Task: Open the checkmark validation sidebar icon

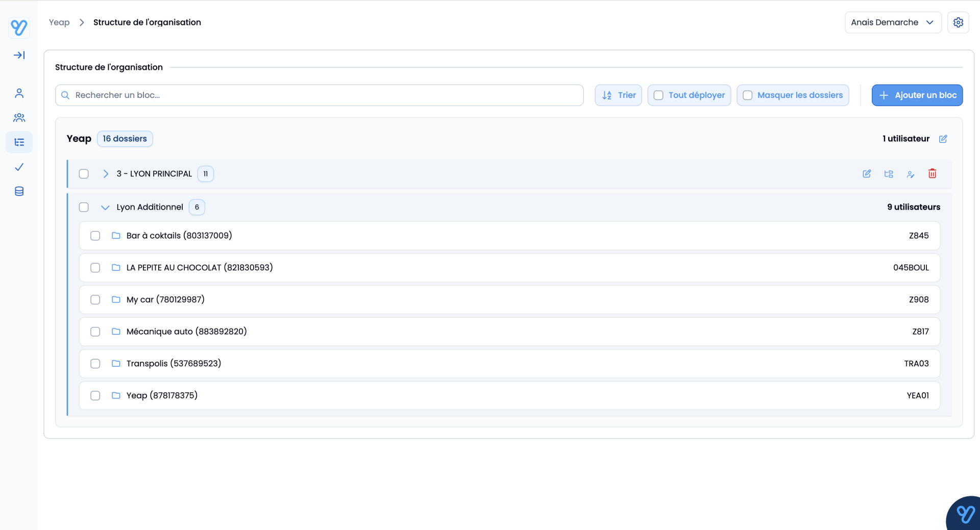Action: [x=19, y=167]
